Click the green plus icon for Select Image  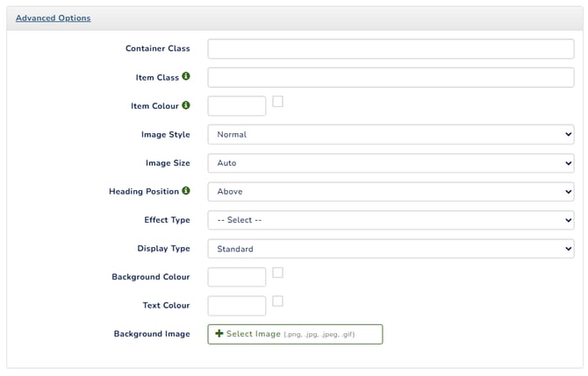pyautogui.click(x=219, y=334)
